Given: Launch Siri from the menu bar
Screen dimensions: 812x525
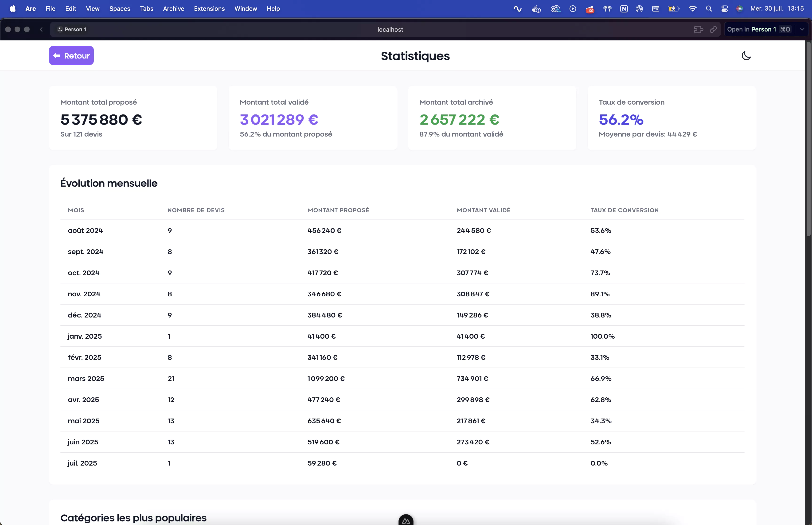Looking at the screenshot, I should (739, 9).
